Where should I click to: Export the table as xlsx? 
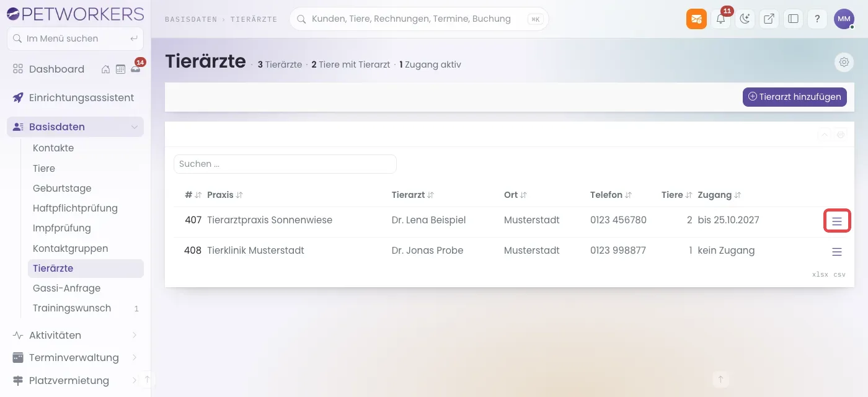click(x=820, y=274)
